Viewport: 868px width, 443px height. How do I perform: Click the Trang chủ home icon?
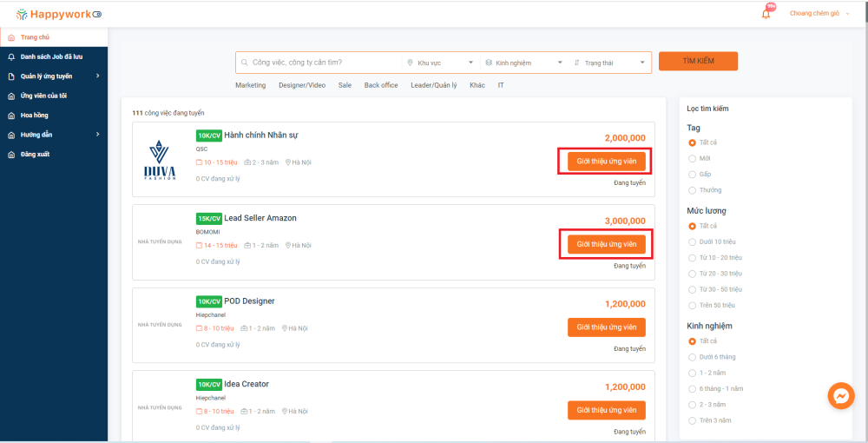coord(11,37)
